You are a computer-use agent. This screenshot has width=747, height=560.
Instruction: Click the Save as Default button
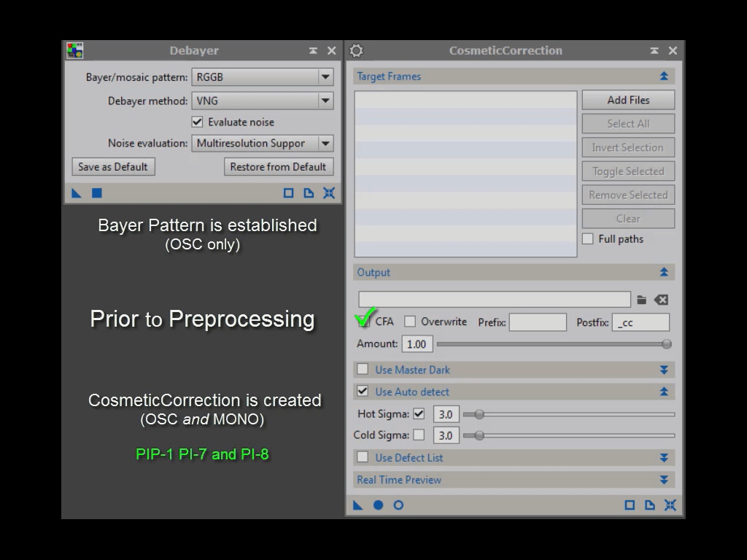(x=113, y=167)
